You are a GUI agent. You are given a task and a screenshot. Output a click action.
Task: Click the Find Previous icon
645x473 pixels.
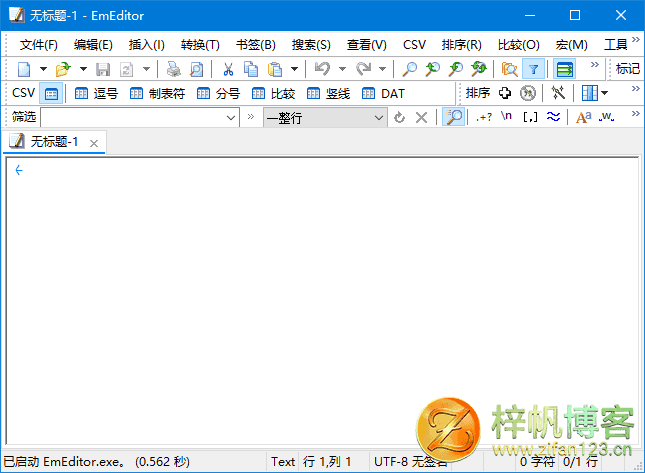(432, 69)
